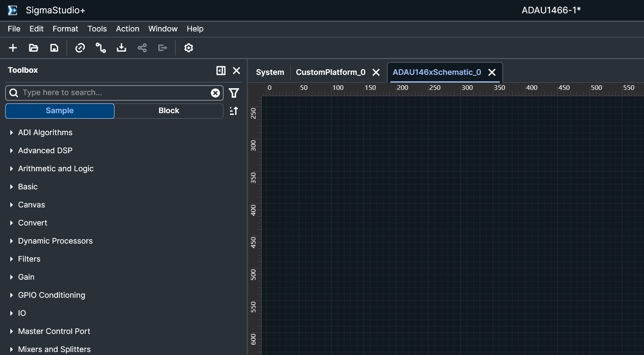This screenshot has height=355, width=644.
Task: Click the ADAU1466-1* project title
Action: click(551, 10)
